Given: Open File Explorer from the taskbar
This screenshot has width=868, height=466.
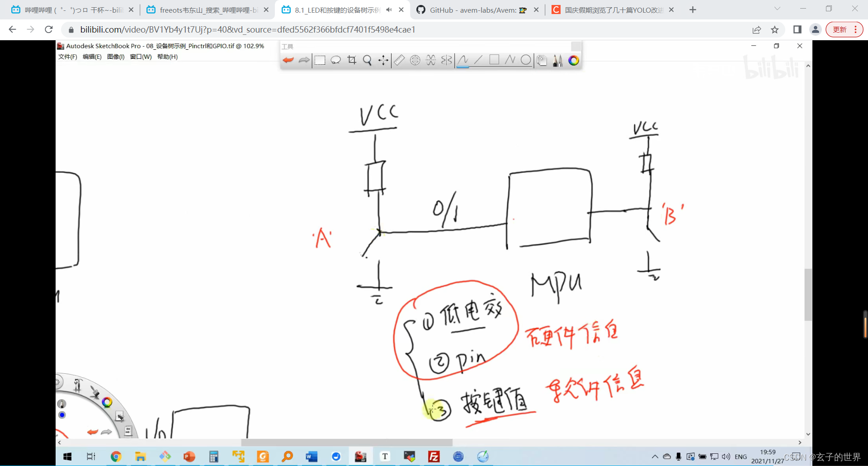Looking at the screenshot, I should 140,456.
